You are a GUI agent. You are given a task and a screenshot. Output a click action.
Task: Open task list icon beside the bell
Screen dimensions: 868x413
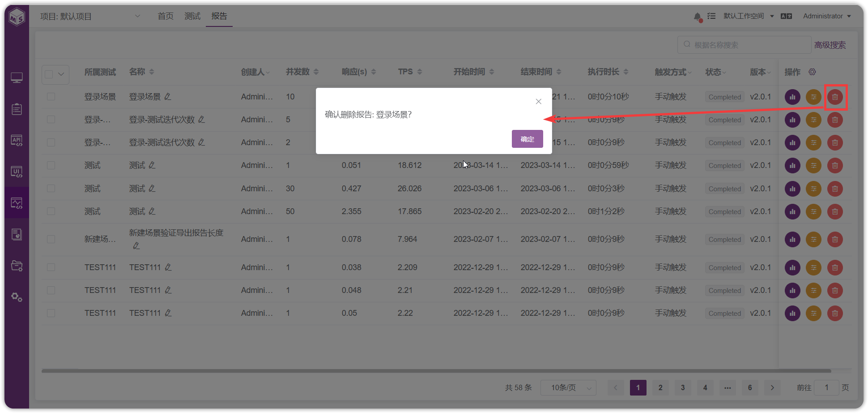(711, 16)
